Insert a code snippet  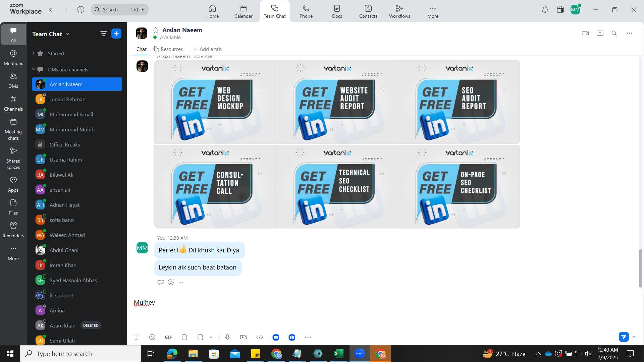click(x=260, y=337)
